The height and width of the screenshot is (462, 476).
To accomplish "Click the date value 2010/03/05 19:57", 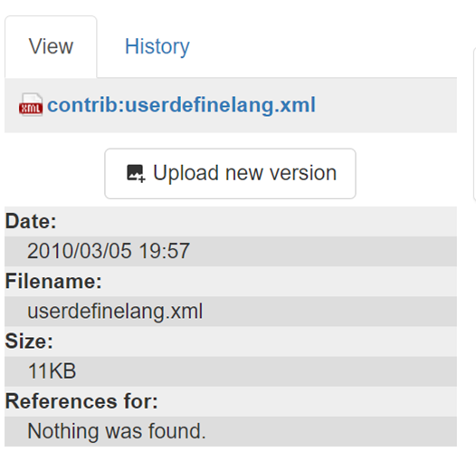I will (x=109, y=251).
